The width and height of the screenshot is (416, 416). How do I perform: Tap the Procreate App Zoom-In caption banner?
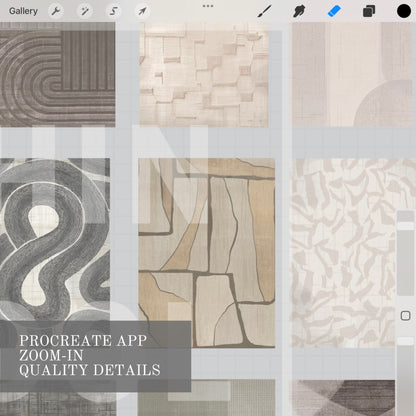click(95, 356)
